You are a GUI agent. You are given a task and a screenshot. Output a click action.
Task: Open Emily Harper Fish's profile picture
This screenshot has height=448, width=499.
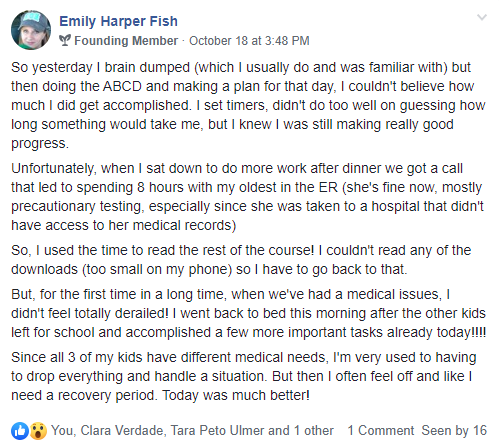click(31, 30)
